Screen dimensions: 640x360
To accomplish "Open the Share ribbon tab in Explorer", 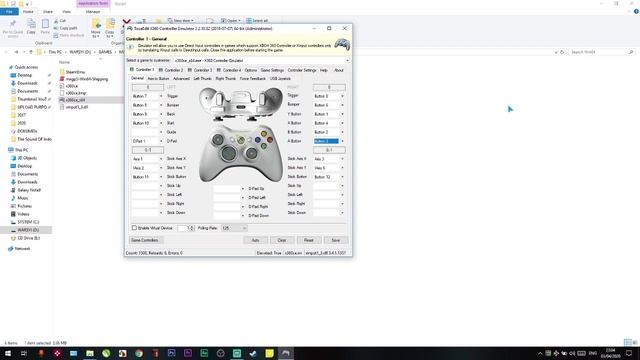I will tap(48, 12).
